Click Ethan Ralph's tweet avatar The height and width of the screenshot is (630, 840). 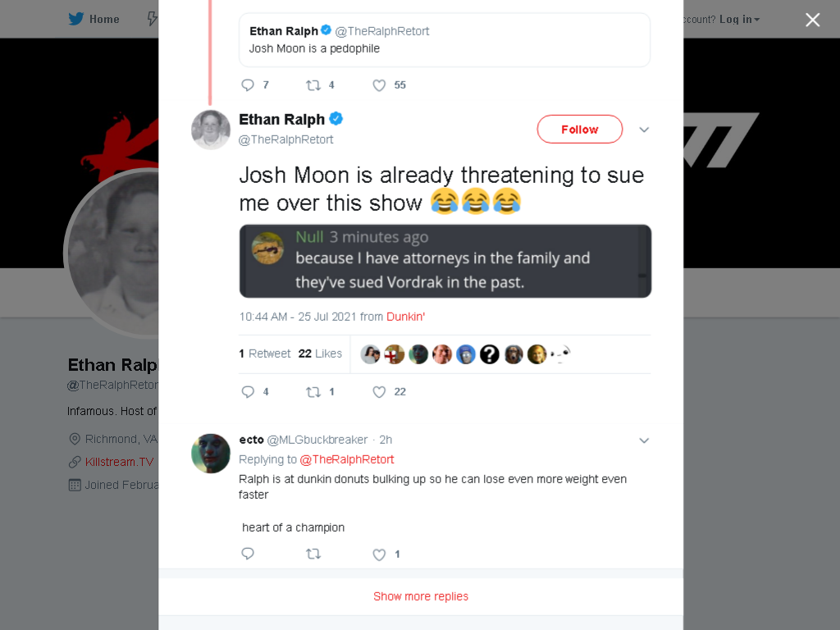click(x=211, y=130)
